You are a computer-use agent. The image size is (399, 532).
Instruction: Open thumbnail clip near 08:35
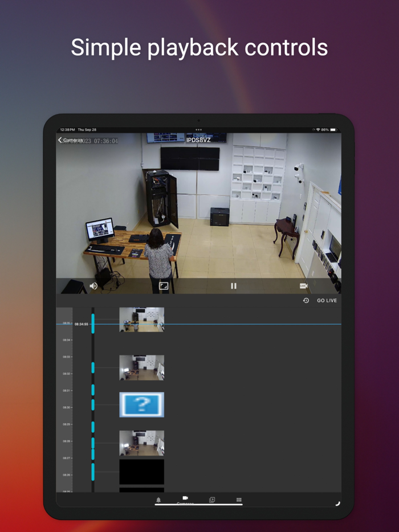point(141,320)
